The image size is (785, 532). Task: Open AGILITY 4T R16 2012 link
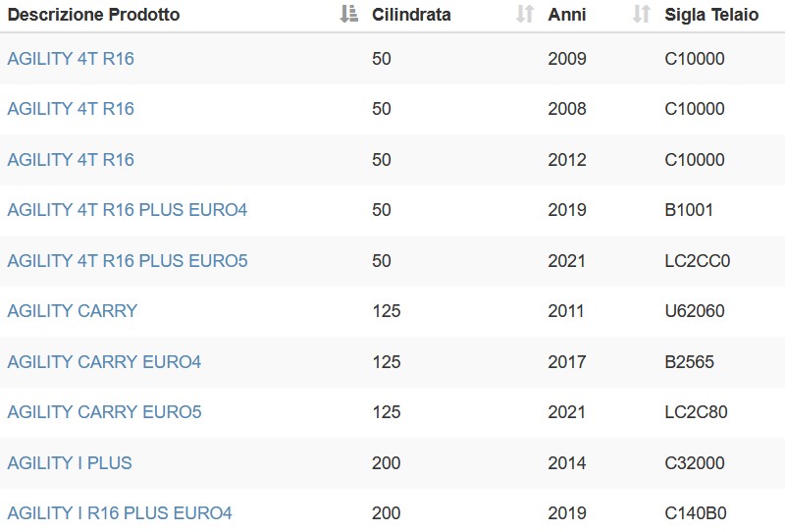(71, 160)
